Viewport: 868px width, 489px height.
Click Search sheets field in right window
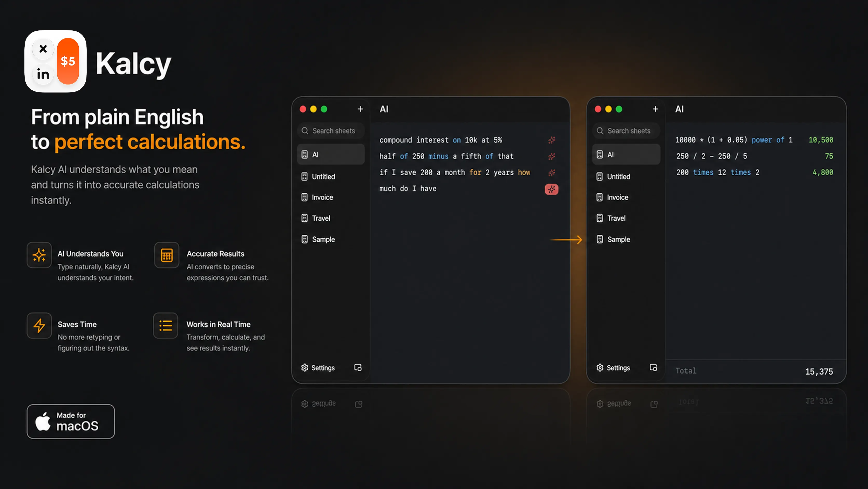[626, 131]
